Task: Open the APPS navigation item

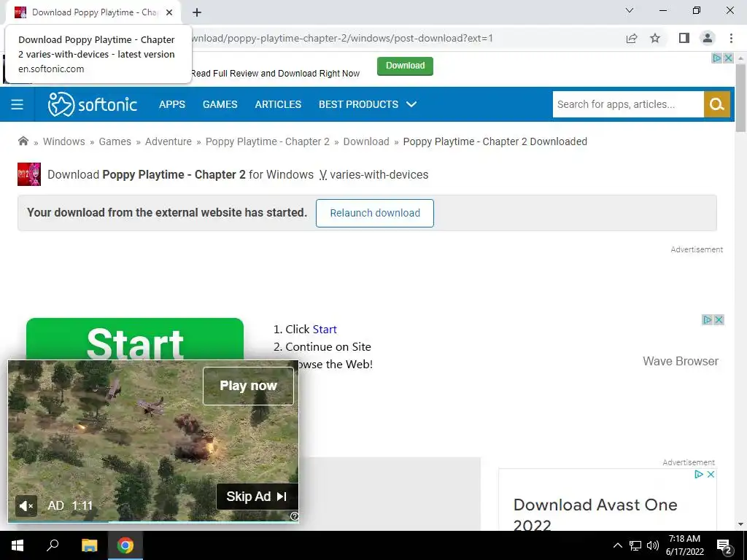Action: (172, 104)
